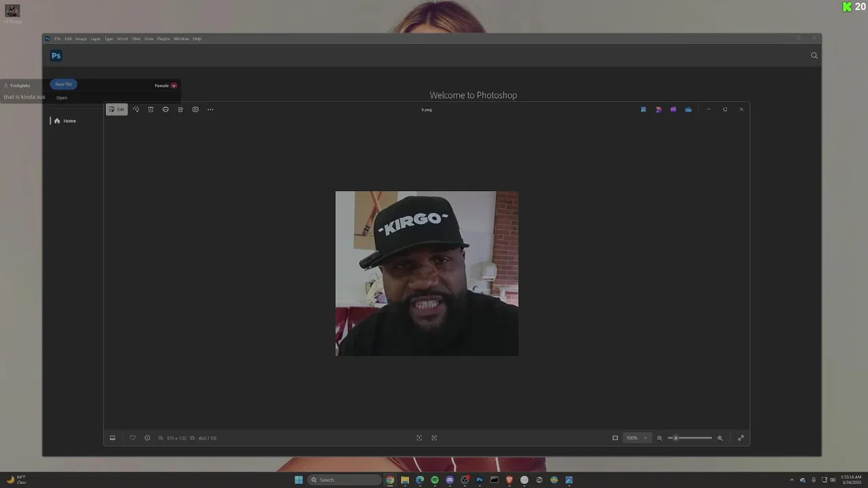
Task: Click image dimensions 810 x 730 text
Action: (176, 439)
